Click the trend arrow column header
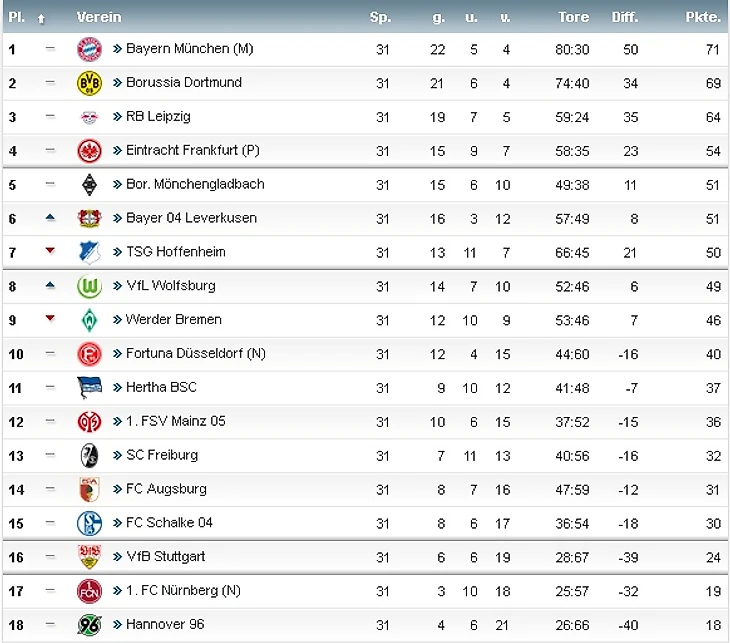Screen dimensions: 730x643 pyautogui.click(x=41, y=18)
